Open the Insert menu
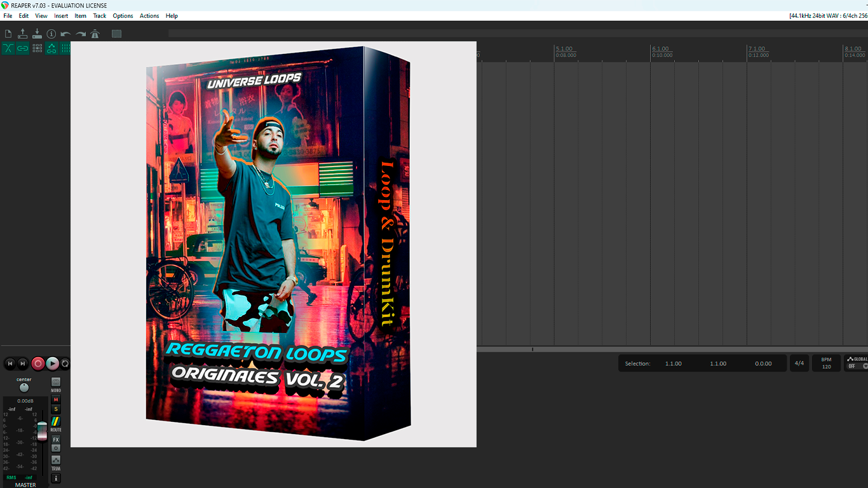This screenshot has width=868, height=488. point(61,16)
